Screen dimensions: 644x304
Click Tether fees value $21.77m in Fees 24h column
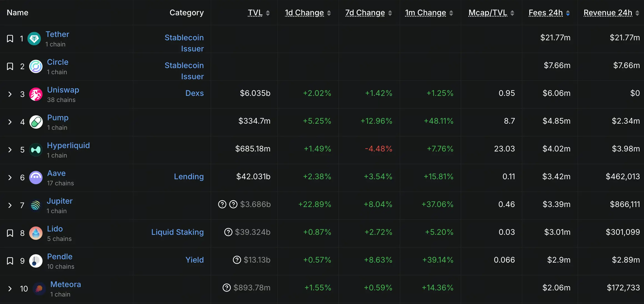tap(555, 38)
